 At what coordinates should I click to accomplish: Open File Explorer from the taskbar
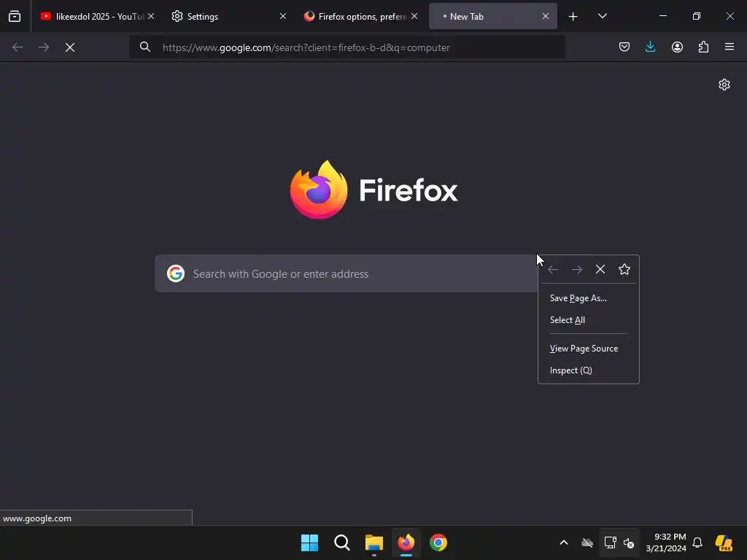[x=374, y=542]
